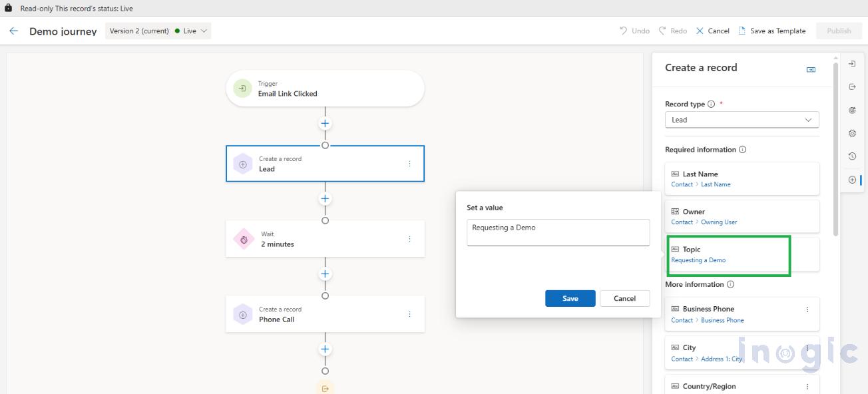Click the exit icon in side rail
Image resolution: width=868 pixels, height=394 pixels.
[852, 87]
